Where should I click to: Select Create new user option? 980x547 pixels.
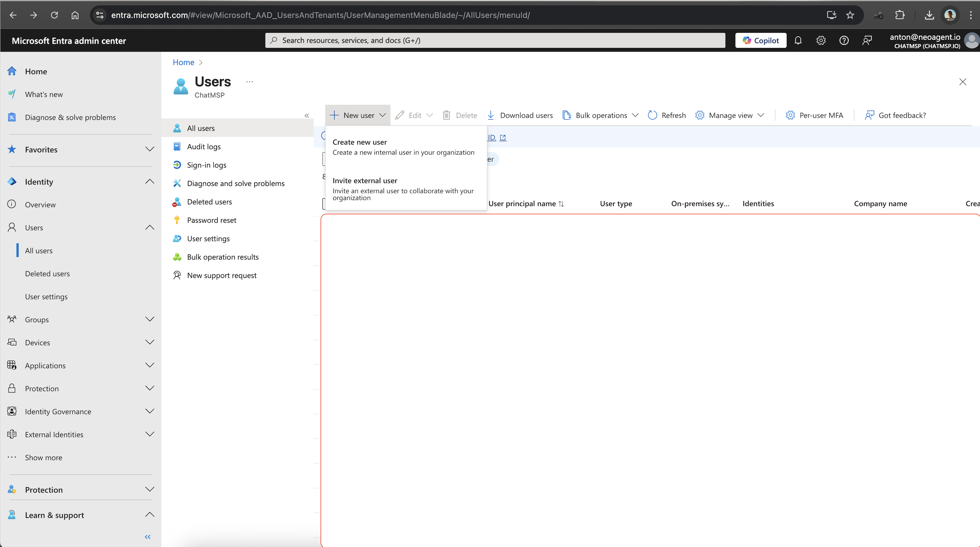coord(403,147)
